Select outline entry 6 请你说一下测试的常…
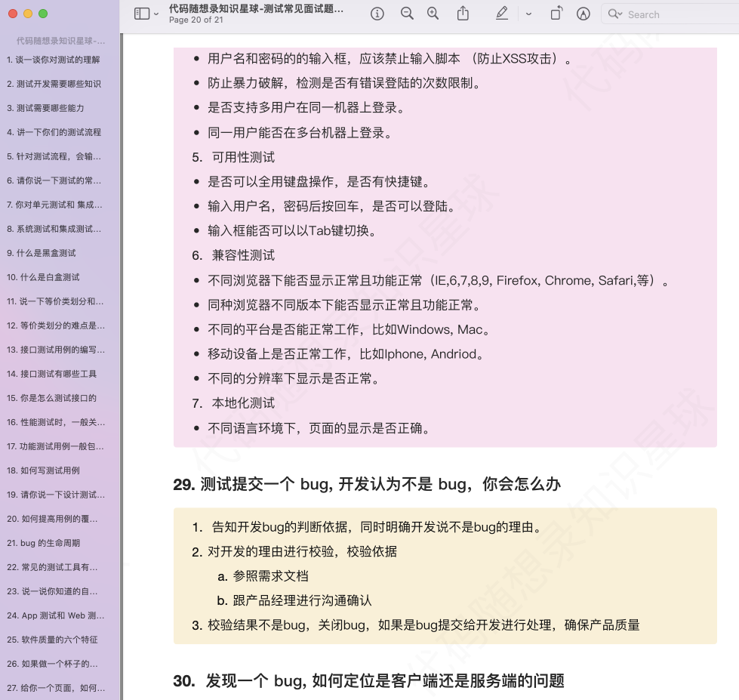This screenshot has height=700, width=739. 54,180
